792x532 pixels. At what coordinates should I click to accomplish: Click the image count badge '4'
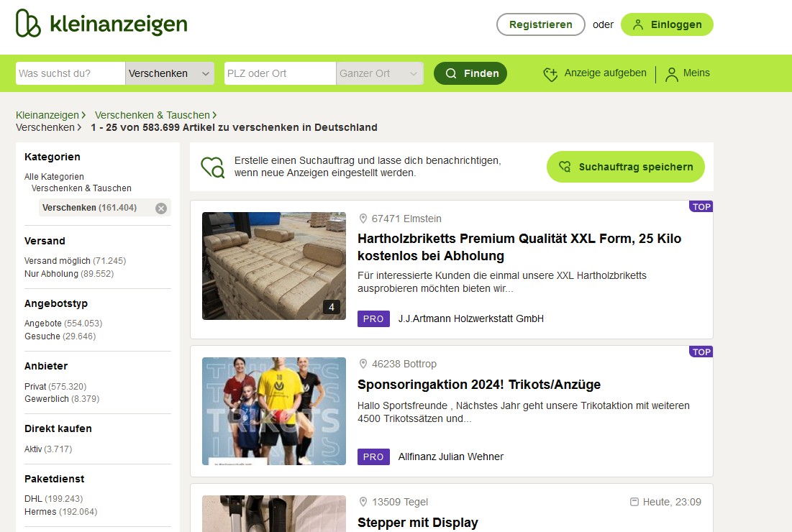tap(332, 307)
